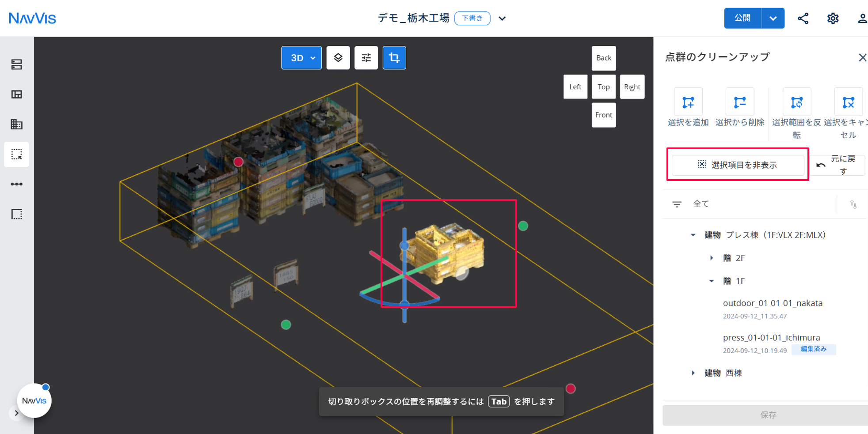Image resolution: width=868 pixels, height=434 pixels.
Task: Open the layers icon in viewport toolbar
Action: coord(338,58)
